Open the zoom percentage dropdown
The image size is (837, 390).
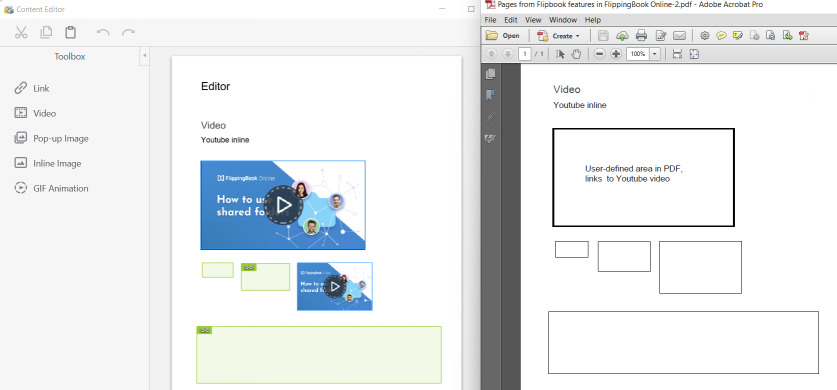655,54
